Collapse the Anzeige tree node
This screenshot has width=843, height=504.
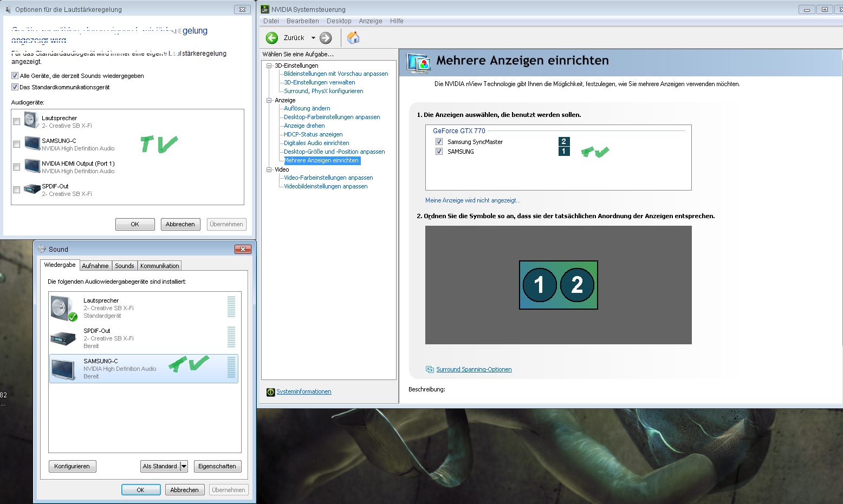(269, 100)
